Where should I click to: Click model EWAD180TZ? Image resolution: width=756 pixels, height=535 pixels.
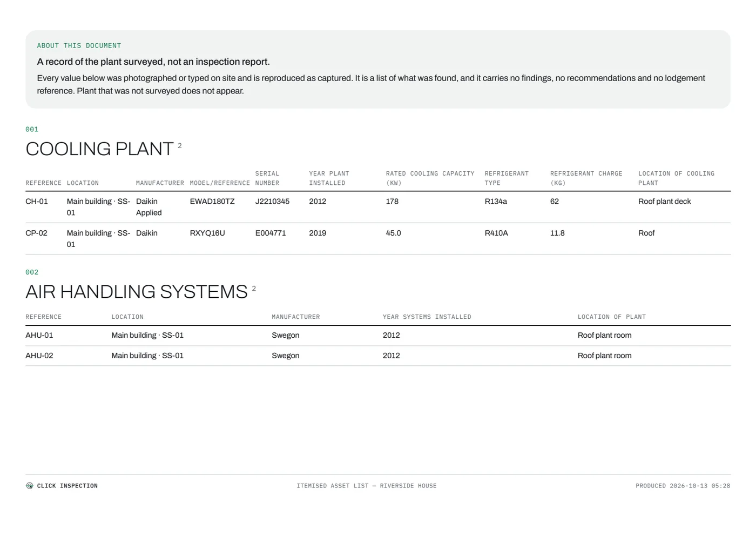[x=212, y=202]
